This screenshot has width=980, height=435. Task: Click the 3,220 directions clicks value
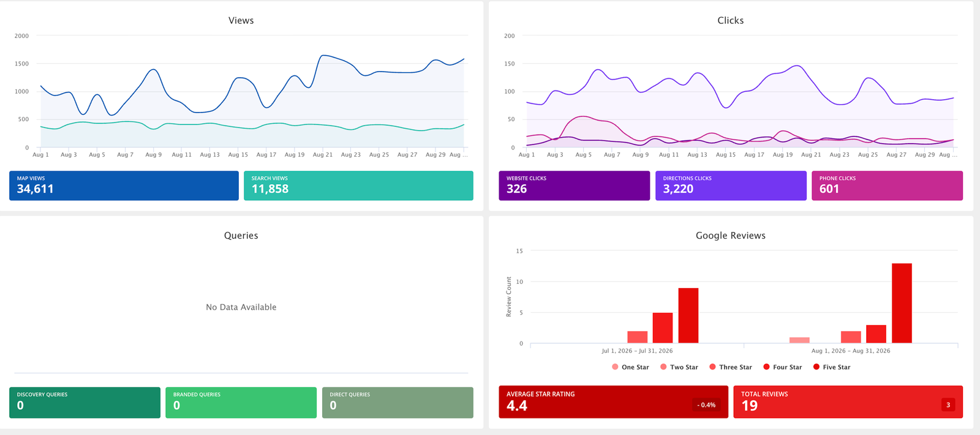[x=678, y=189]
